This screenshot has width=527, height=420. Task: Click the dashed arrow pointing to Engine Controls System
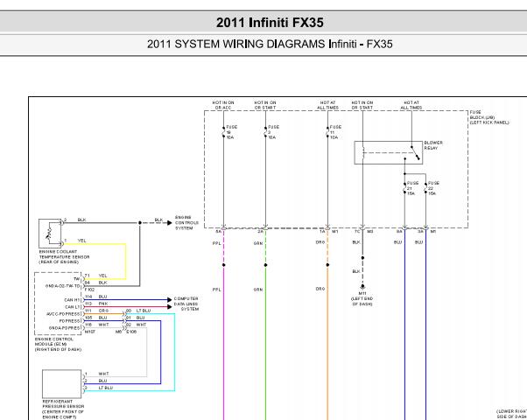[x=156, y=223]
